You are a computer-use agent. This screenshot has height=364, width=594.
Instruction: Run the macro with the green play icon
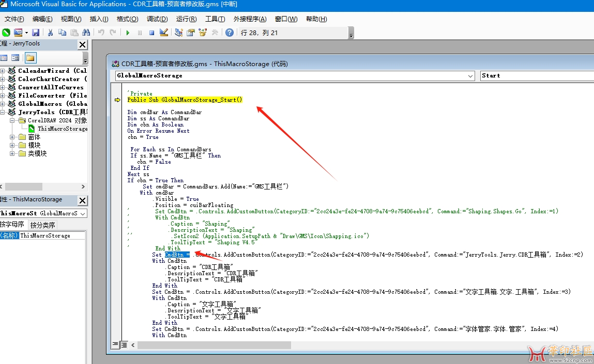coord(128,33)
